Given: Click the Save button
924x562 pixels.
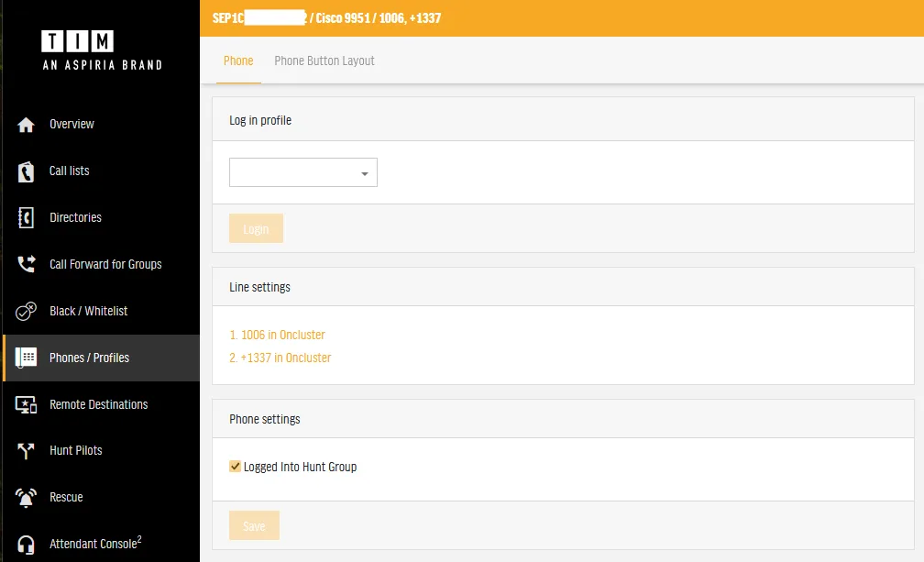Looking at the screenshot, I should 254,525.
